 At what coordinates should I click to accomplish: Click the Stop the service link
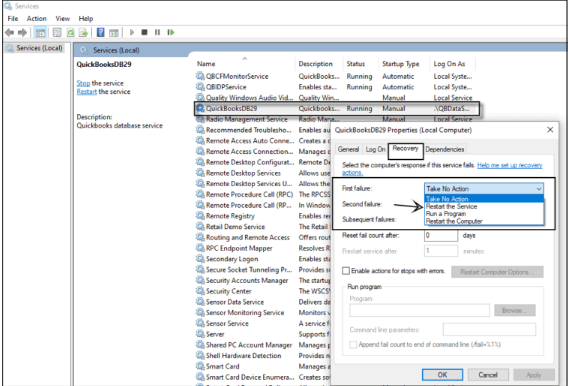click(83, 83)
